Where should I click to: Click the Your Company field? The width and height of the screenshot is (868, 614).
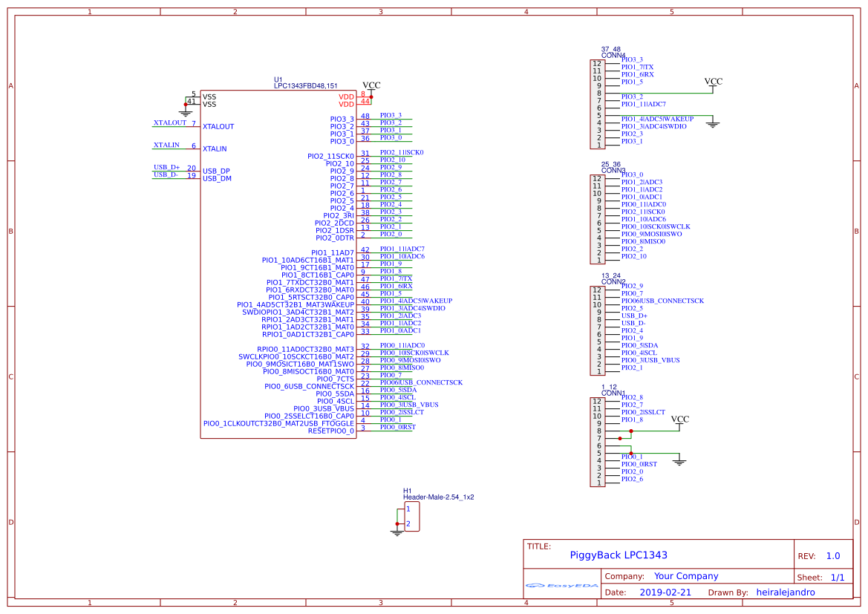coord(686,576)
